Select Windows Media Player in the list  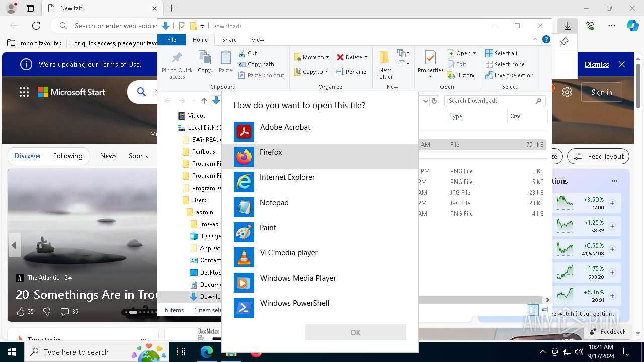point(320,283)
